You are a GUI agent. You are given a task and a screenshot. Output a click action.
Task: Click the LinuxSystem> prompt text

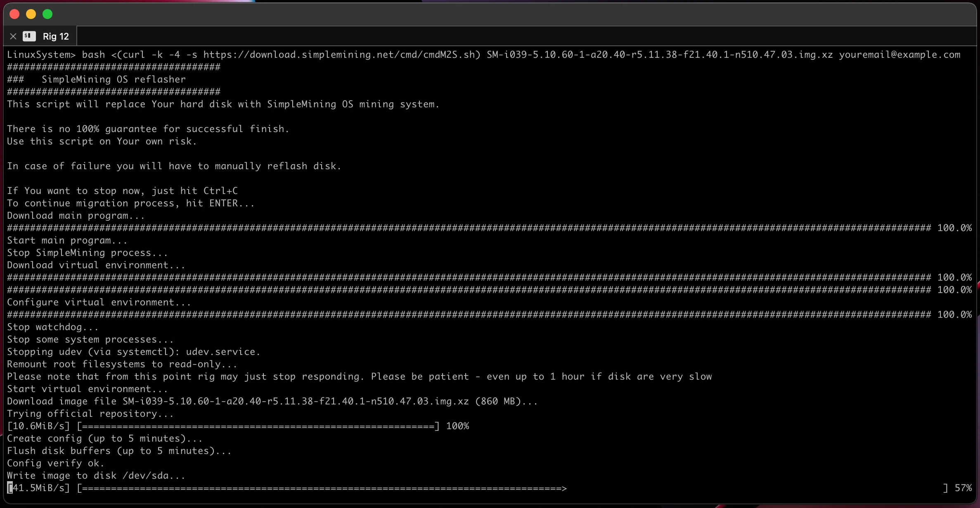pos(41,54)
